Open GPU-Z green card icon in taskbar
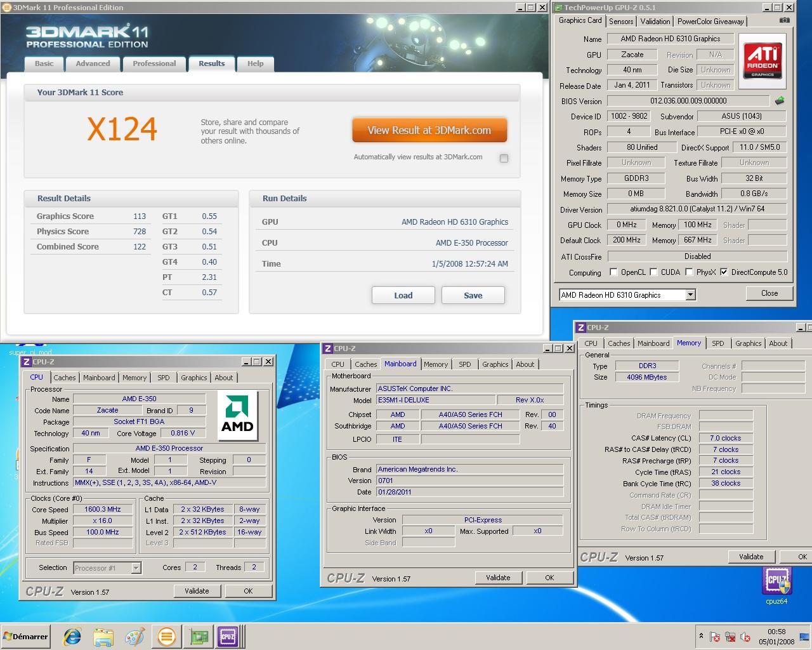This screenshot has width=812, height=650. (199, 637)
